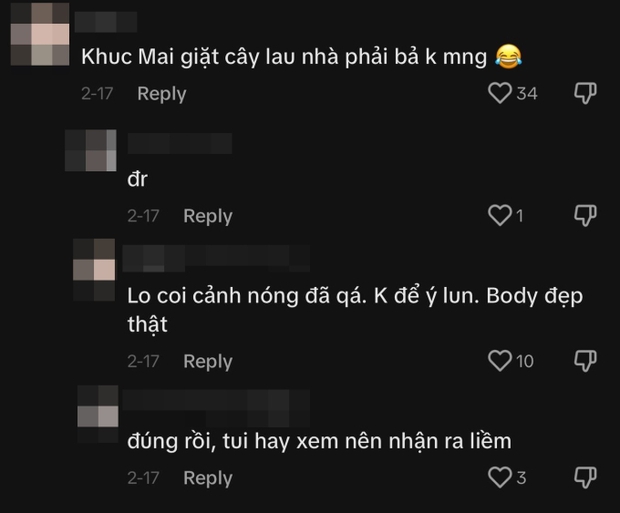Like the 'đúng rồi, tui hay xem' reply
Image resolution: width=620 pixels, height=513 pixels.
coord(500,477)
